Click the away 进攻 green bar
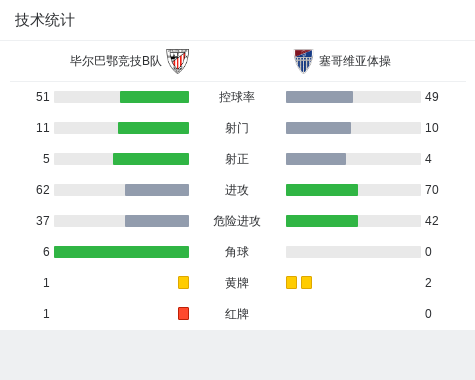The width and height of the screenshot is (475, 380). [x=322, y=190]
